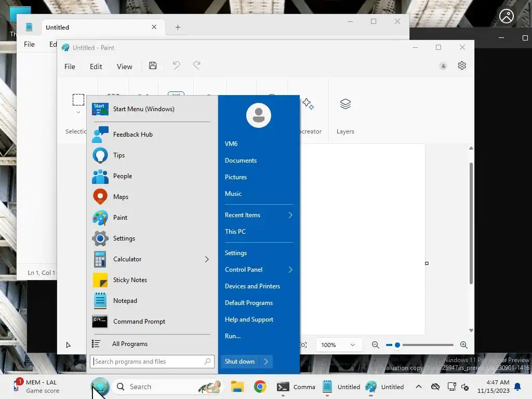Open the MEM - LAL game score widget
The image size is (532, 399).
pyautogui.click(x=36, y=387)
